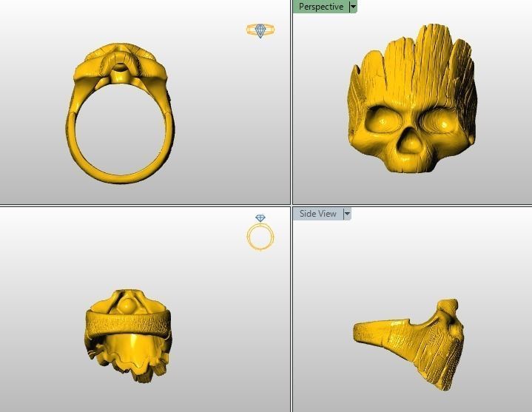The width and height of the screenshot is (532, 412).
Task: Expand the Side View dropdown arrow
Action: (x=347, y=214)
